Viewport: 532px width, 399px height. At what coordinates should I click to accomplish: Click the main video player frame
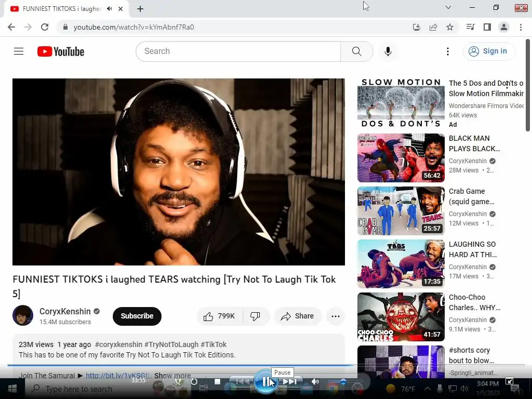point(179,172)
